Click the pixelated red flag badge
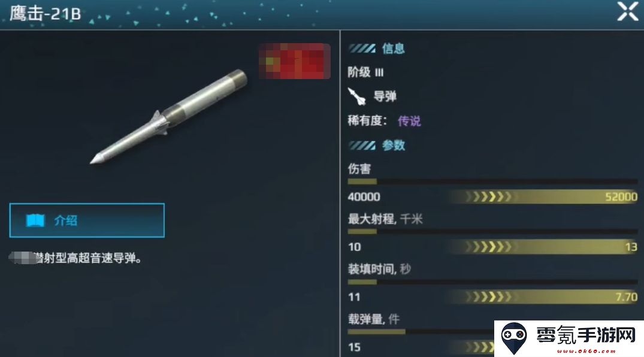The width and height of the screenshot is (644, 357). (295, 61)
